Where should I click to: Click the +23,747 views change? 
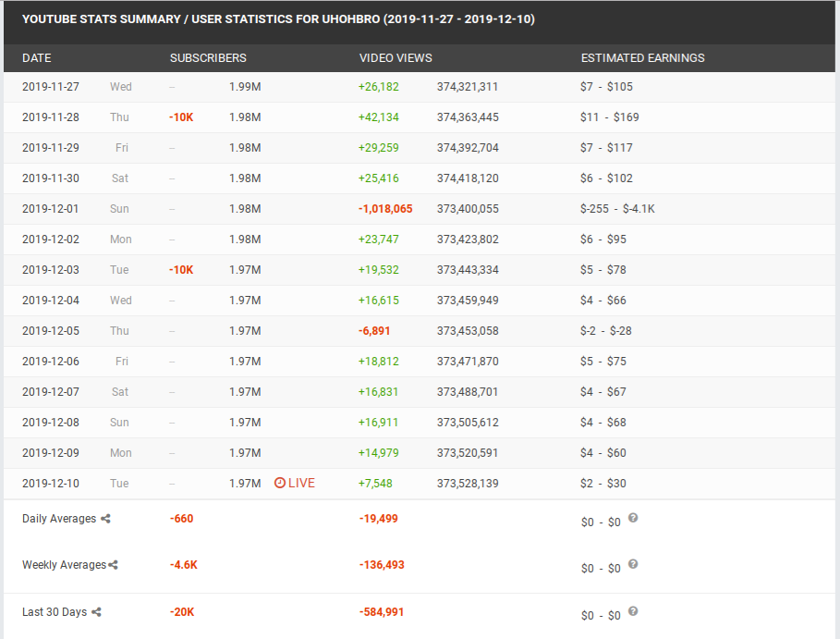[378, 240]
